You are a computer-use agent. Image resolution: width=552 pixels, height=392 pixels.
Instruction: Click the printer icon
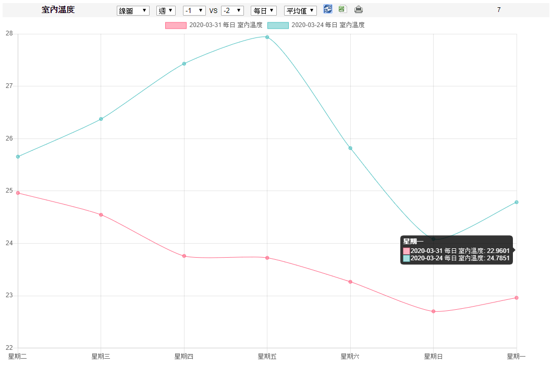(359, 9)
